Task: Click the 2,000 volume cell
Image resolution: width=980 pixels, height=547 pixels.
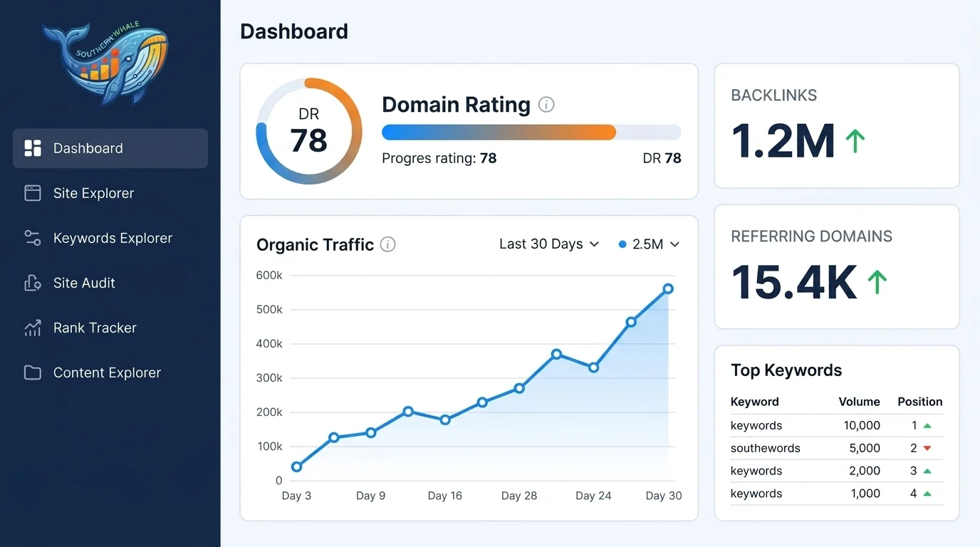Action: (x=865, y=472)
